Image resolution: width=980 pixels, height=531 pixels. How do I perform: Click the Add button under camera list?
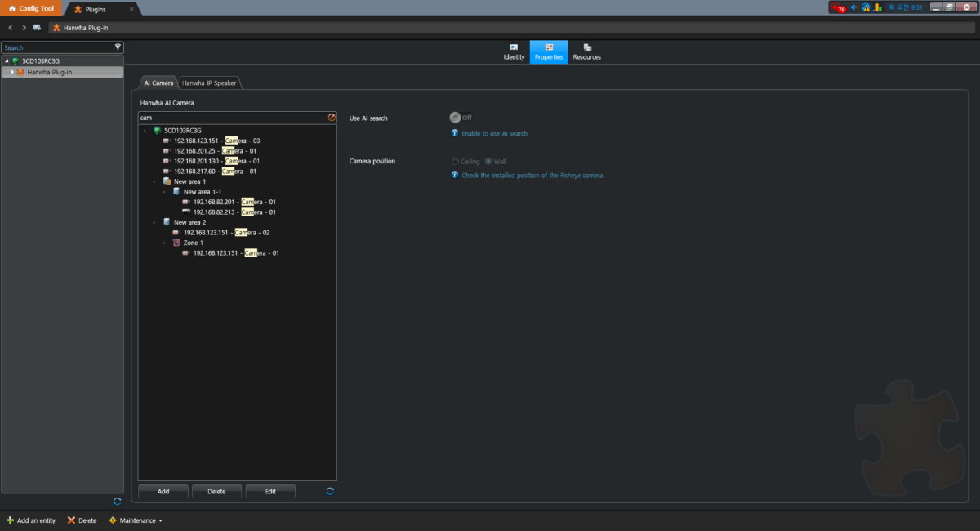[163, 492]
